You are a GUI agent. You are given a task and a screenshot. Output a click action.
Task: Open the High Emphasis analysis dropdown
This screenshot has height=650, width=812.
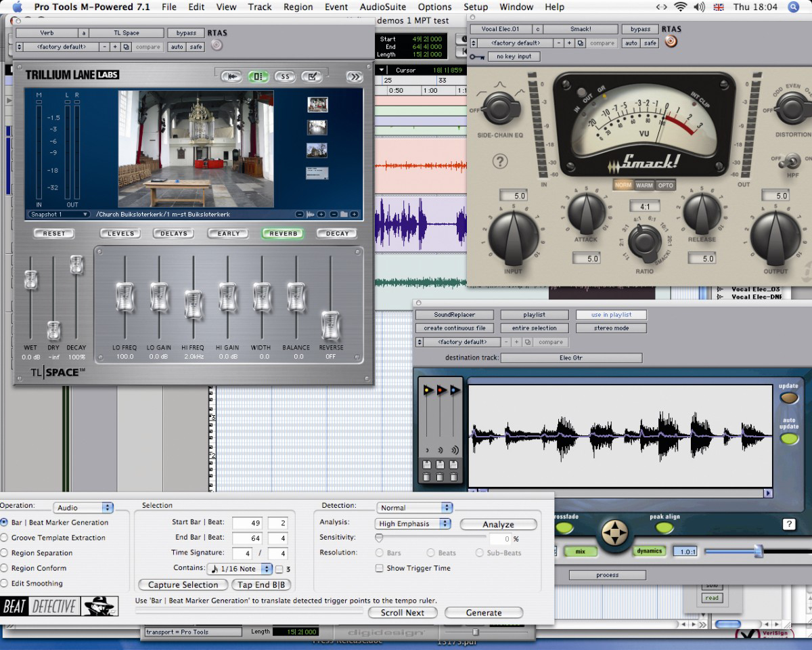pyautogui.click(x=413, y=523)
